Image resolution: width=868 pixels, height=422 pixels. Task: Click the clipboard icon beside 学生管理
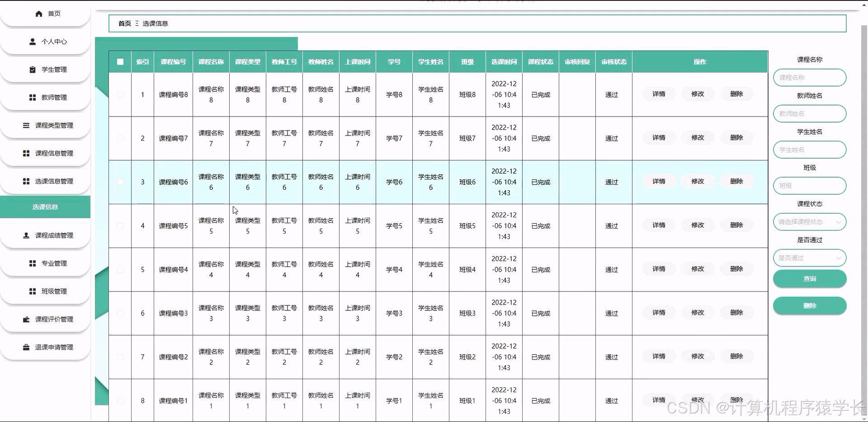[33, 70]
